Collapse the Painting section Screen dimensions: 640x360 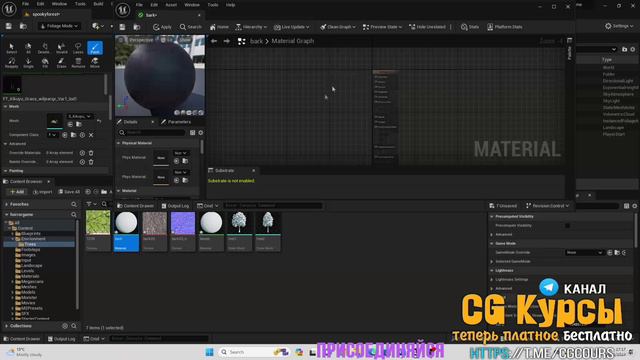pos(6,171)
